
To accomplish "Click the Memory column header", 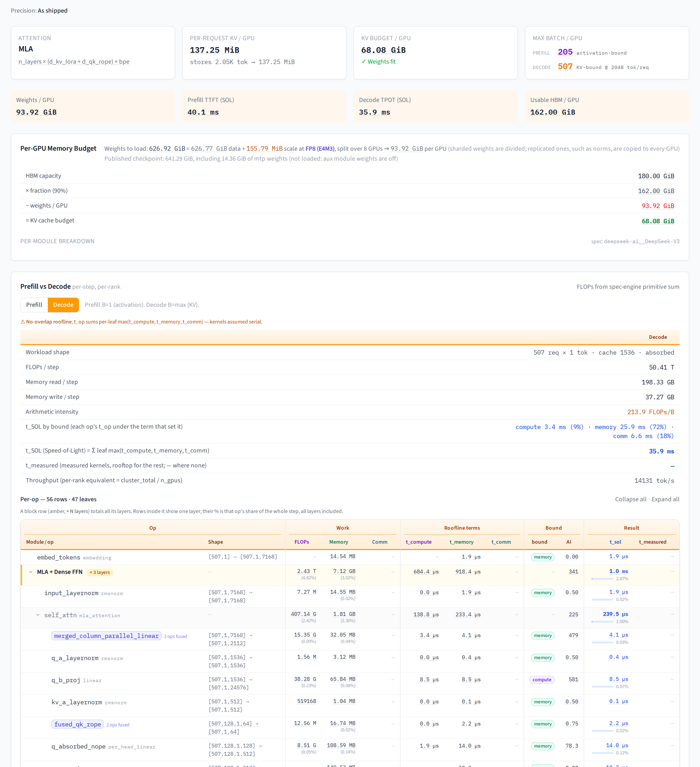I will coord(338,542).
